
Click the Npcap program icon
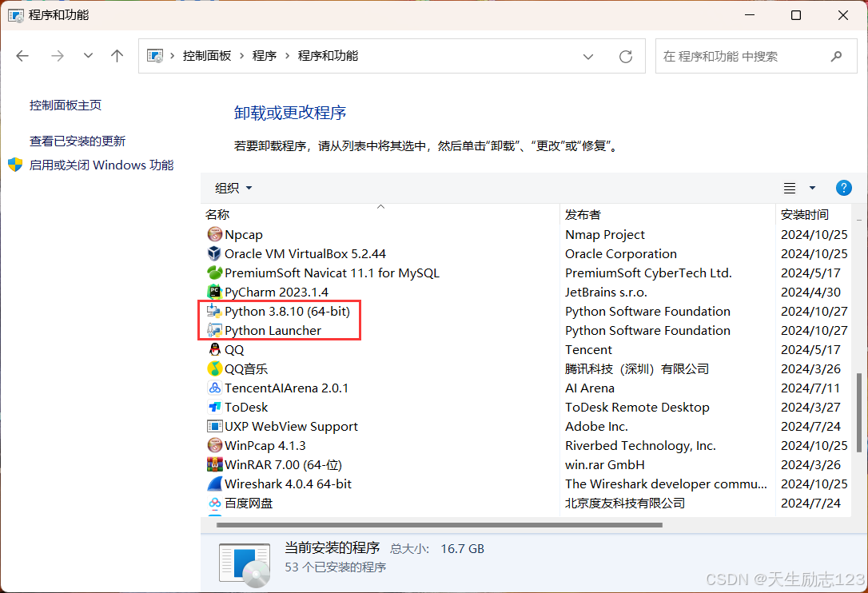[x=214, y=234]
